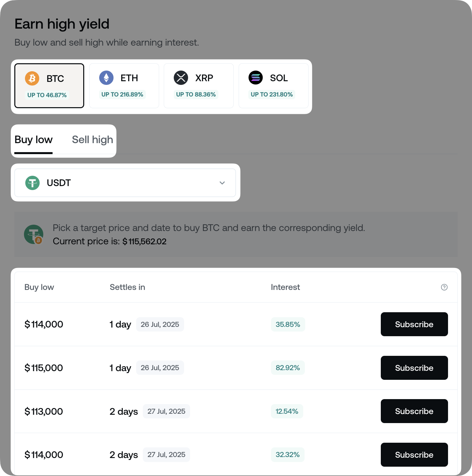This screenshot has width=472, height=476.
Task: Open the Interest help tooltip icon
Action: (444, 287)
